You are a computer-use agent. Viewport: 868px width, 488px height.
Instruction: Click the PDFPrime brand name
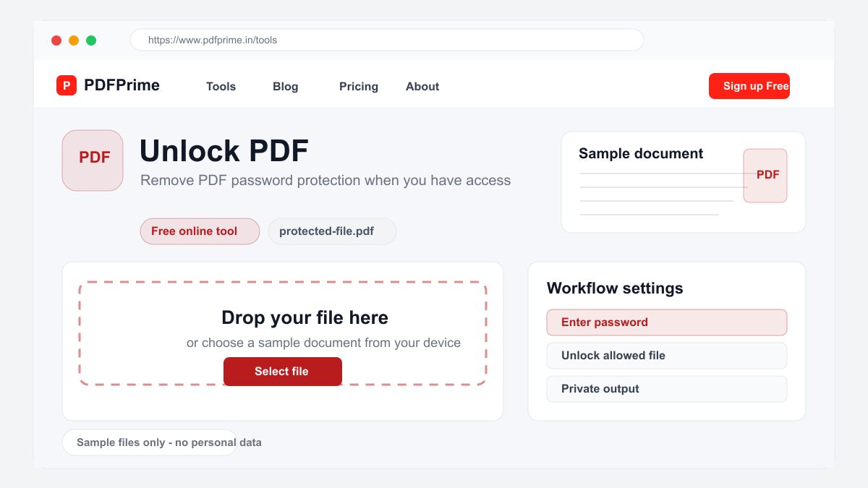(x=122, y=85)
